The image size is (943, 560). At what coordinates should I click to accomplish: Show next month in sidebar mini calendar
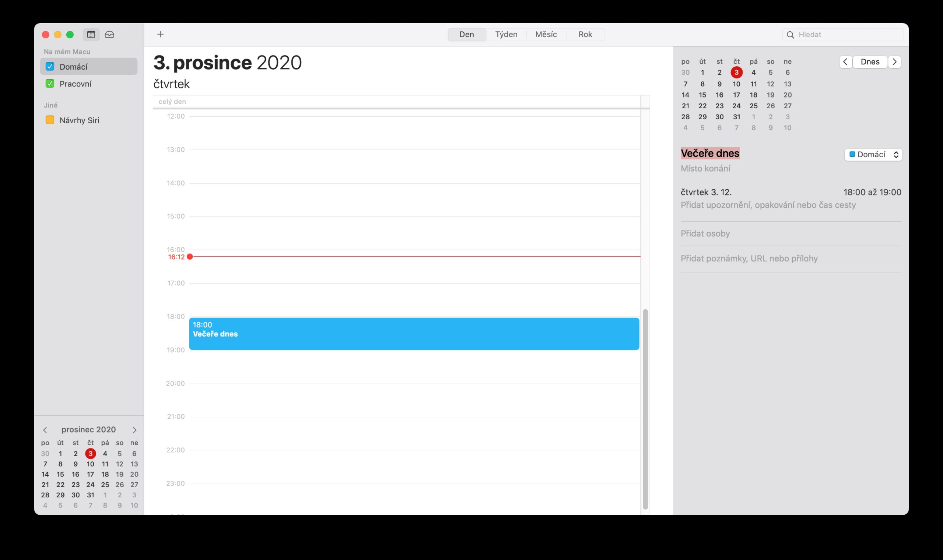[134, 430]
